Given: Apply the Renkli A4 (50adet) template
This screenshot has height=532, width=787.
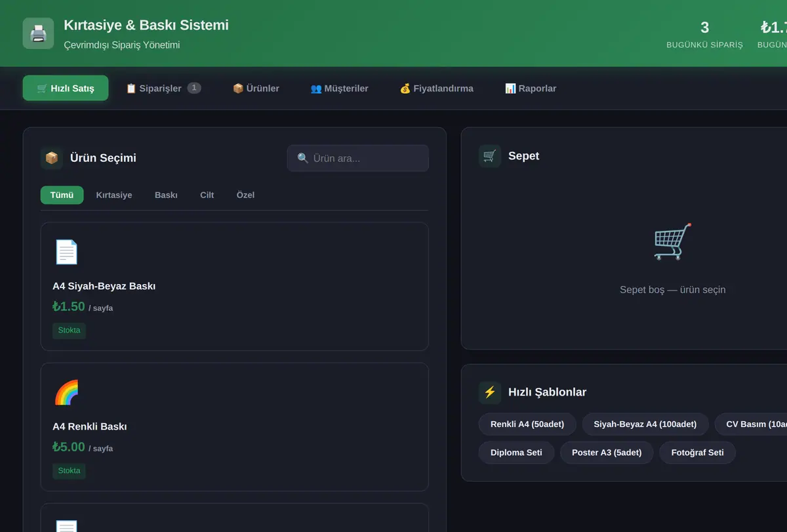Looking at the screenshot, I should pos(527,424).
